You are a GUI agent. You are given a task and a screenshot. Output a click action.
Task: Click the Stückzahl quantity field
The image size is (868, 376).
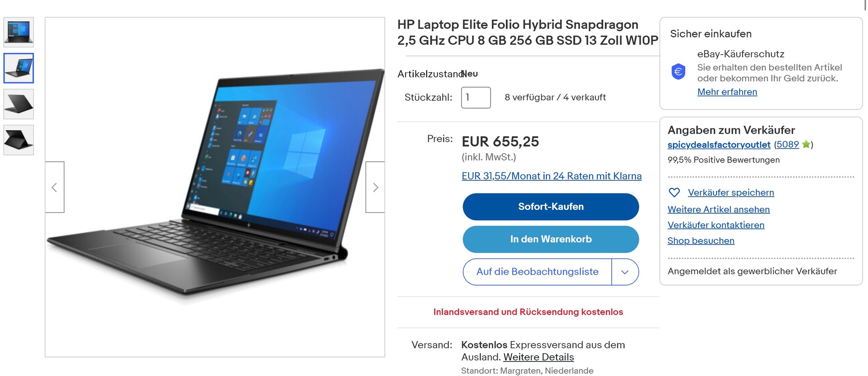[476, 98]
